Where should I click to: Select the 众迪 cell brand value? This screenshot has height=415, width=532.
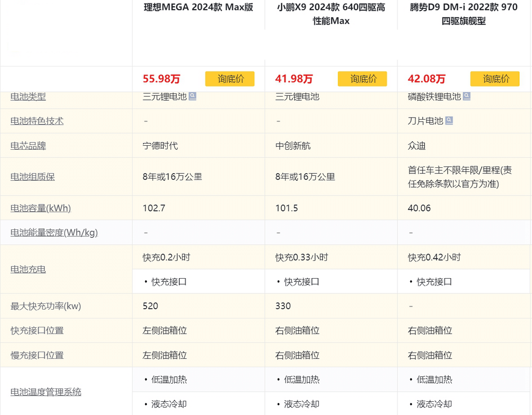click(x=417, y=146)
